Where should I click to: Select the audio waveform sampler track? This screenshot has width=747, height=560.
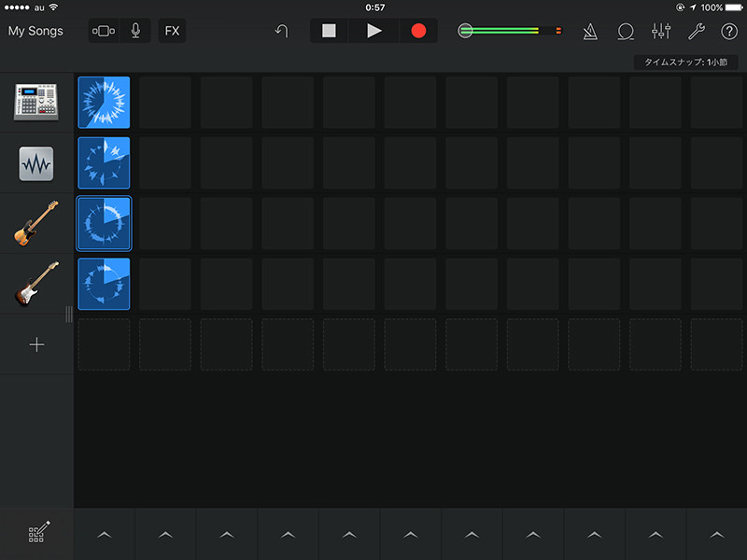point(36,163)
